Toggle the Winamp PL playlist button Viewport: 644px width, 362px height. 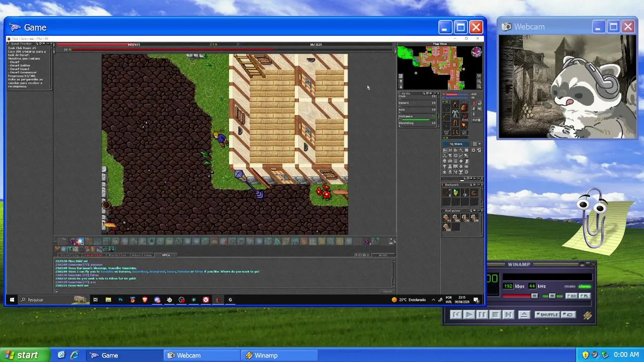point(584,296)
